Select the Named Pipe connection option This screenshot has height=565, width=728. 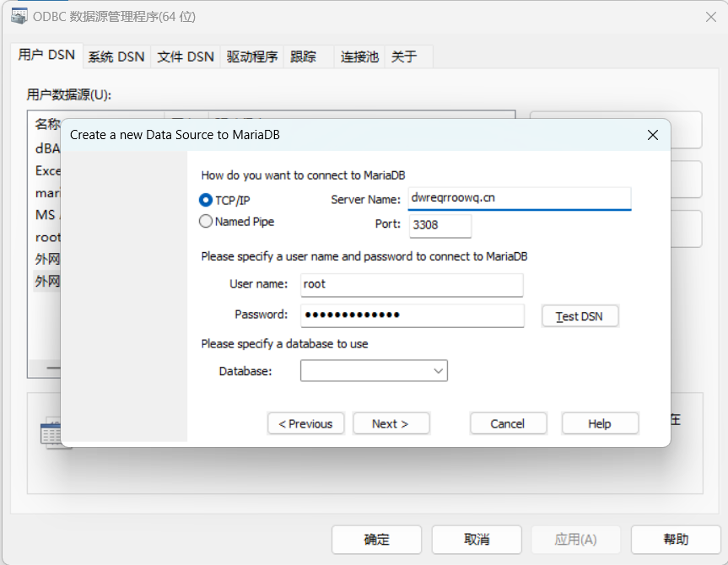tap(206, 222)
